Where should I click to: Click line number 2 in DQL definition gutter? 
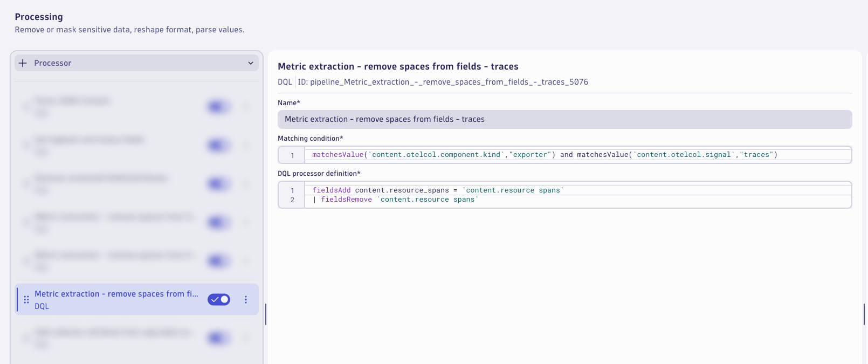(x=292, y=200)
